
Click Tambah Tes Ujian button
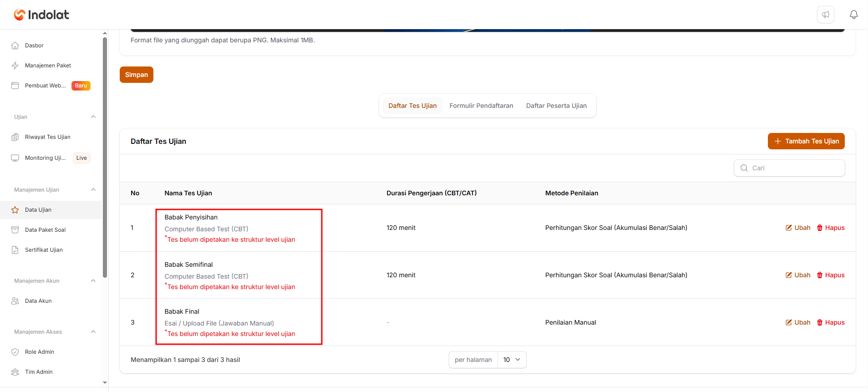(x=806, y=141)
